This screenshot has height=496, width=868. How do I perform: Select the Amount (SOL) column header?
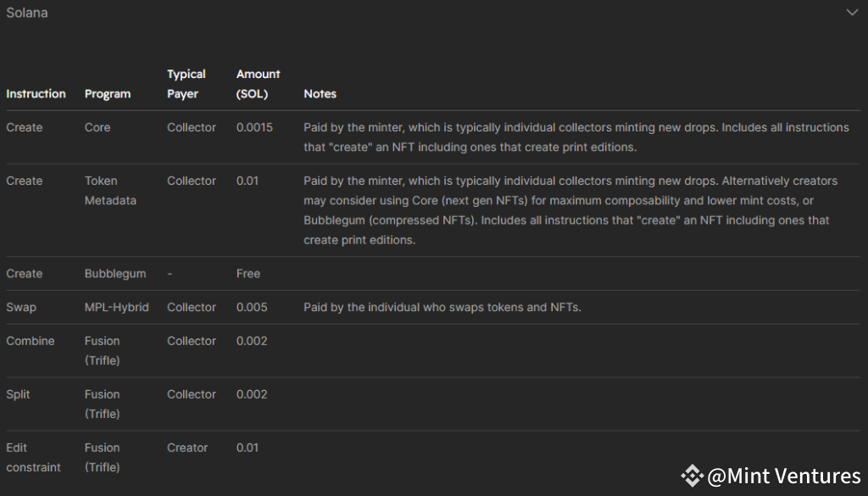(x=258, y=84)
